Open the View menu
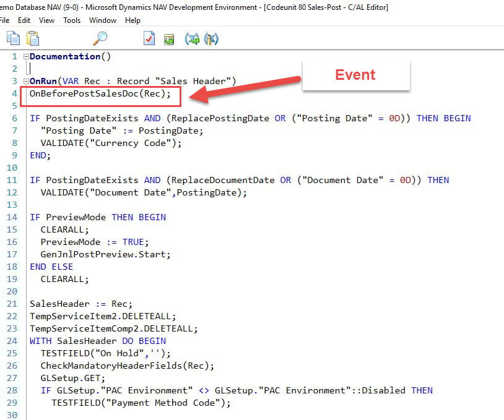Viewport: 504px width, 420px height. coord(46,20)
